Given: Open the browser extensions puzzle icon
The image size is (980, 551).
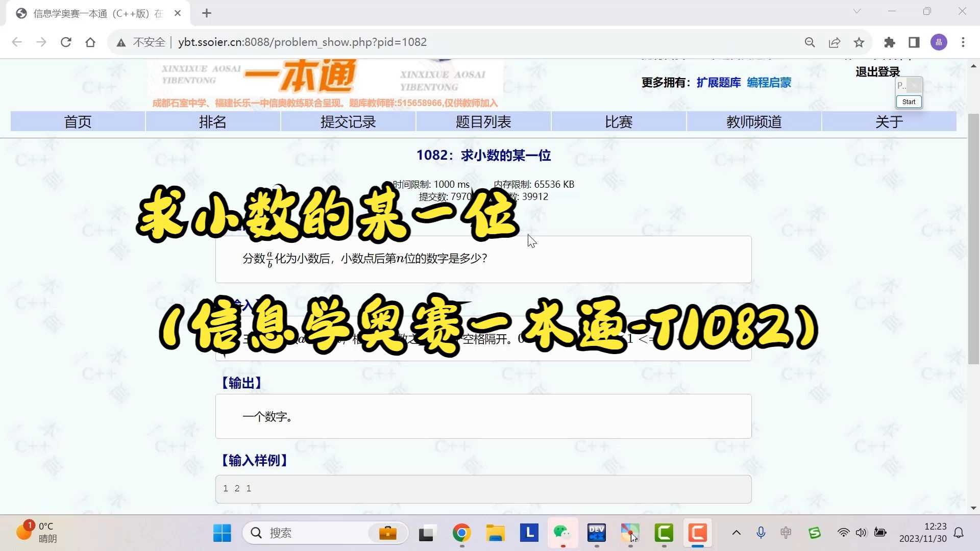Looking at the screenshot, I should coord(890,42).
